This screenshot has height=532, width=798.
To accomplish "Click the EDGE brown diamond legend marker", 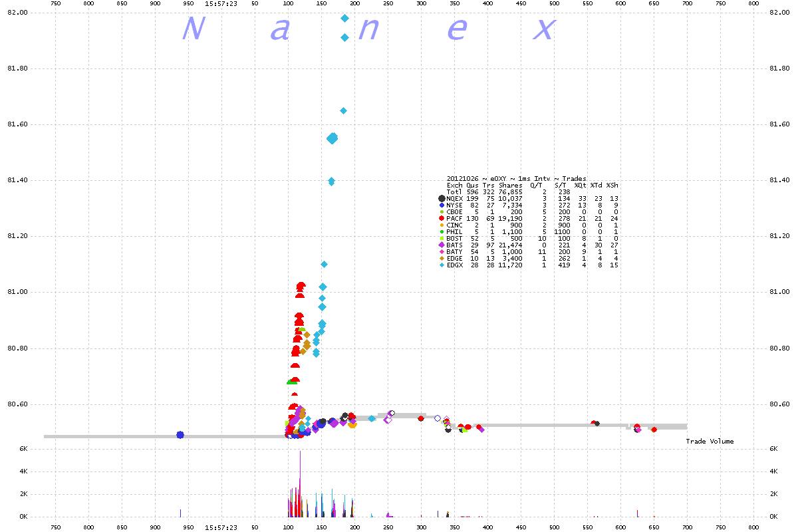I will click(x=442, y=258).
